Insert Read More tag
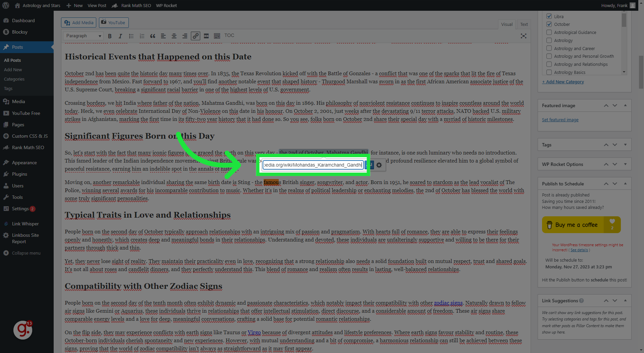The image size is (644, 353). pyautogui.click(x=206, y=36)
